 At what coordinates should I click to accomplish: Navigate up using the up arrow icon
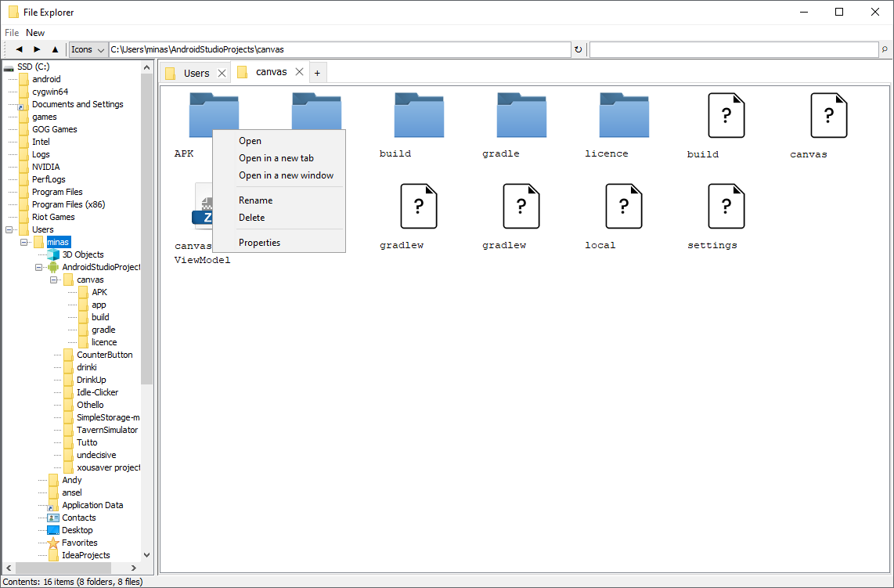click(x=54, y=49)
